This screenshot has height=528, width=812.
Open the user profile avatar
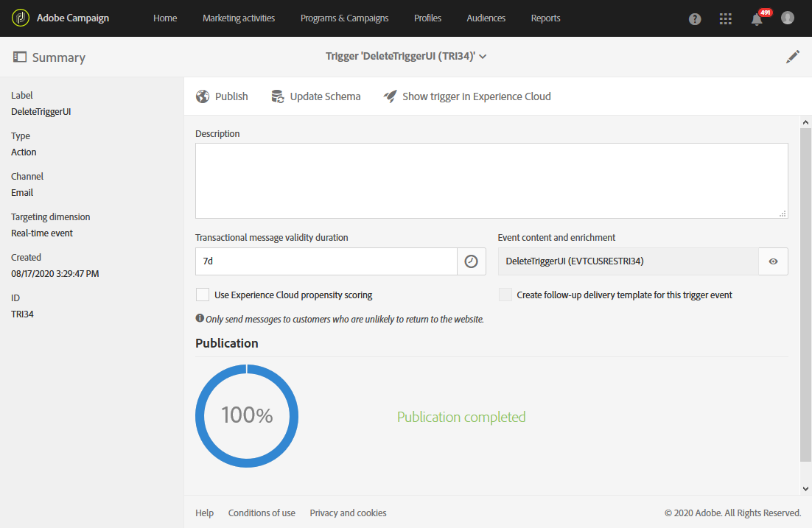[x=787, y=18]
